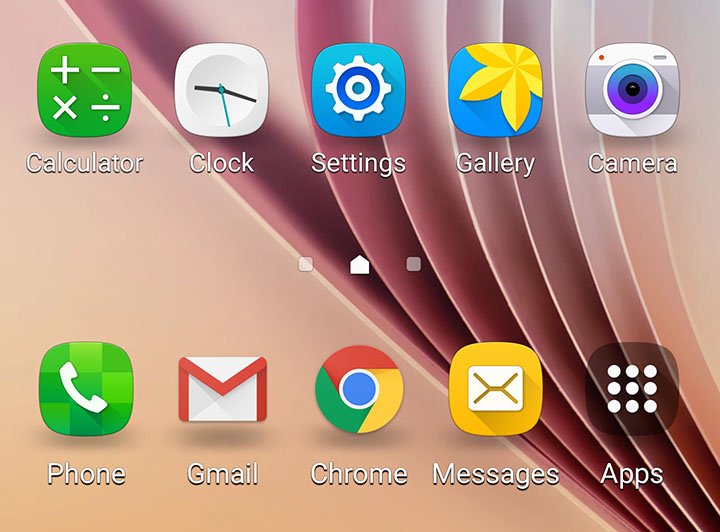Tap the "Apps" label text
The width and height of the screenshot is (720, 532).
(x=632, y=475)
